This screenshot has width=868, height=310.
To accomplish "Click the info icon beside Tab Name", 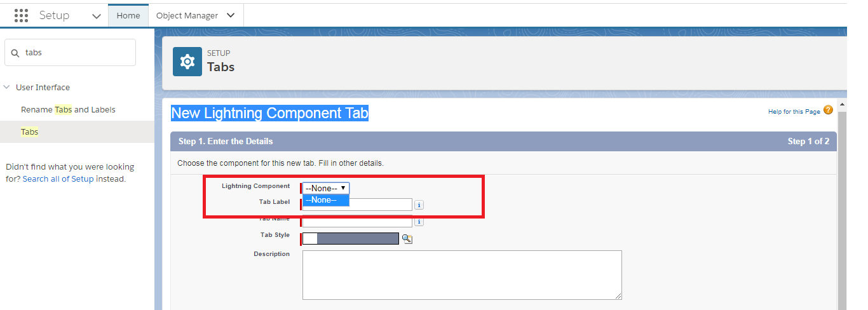I will click(x=419, y=222).
